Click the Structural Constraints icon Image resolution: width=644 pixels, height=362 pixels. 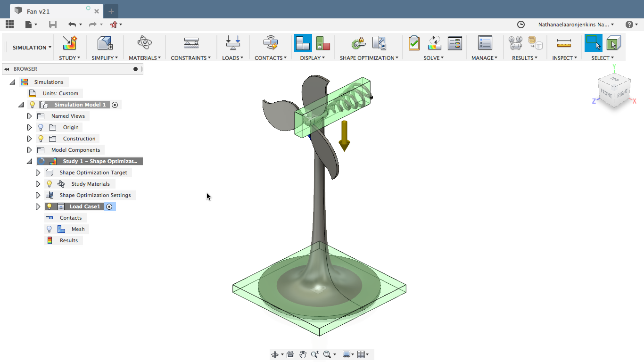pyautogui.click(x=191, y=43)
